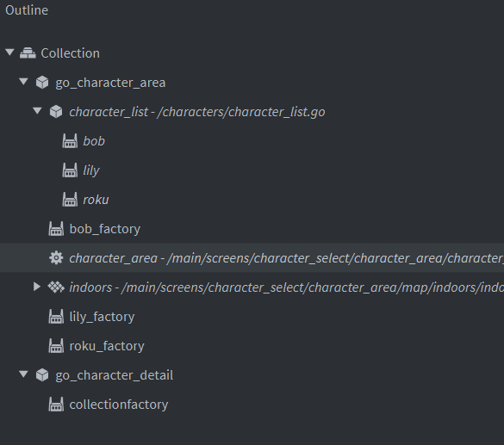Click the roku_factory factory icon
This screenshot has width=504, height=445.
tap(56, 346)
